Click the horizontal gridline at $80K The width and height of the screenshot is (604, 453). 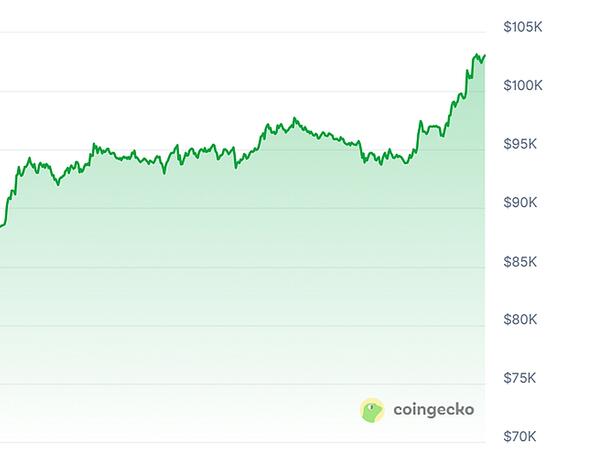(x=200, y=326)
